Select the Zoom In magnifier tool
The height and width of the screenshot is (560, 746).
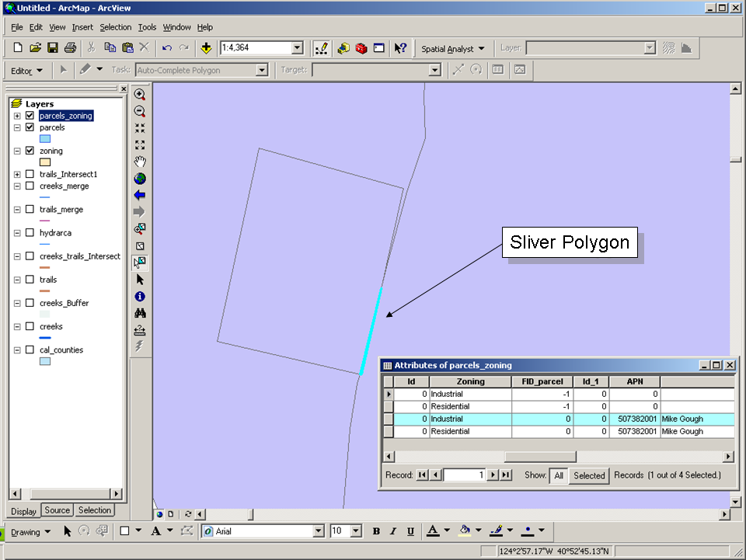tap(140, 94)
